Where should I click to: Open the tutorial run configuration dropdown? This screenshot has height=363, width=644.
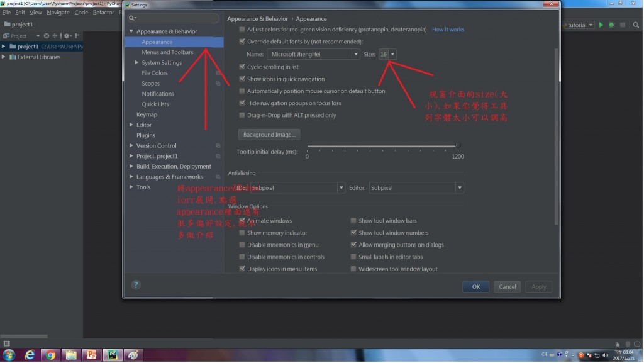(x=579, y=25)
